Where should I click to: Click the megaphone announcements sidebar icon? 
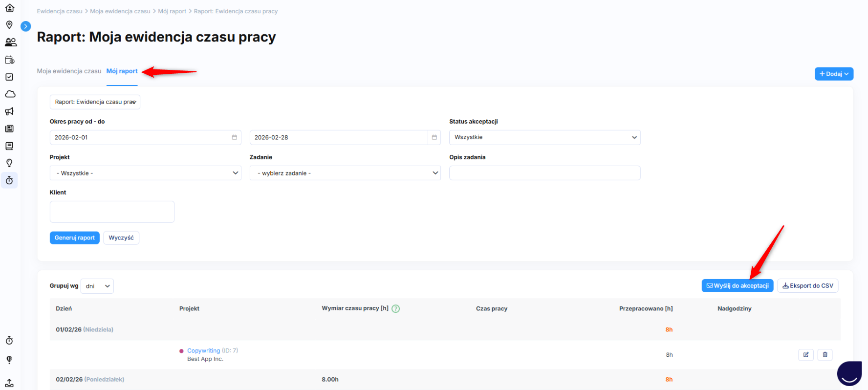[x=9, y=111]
